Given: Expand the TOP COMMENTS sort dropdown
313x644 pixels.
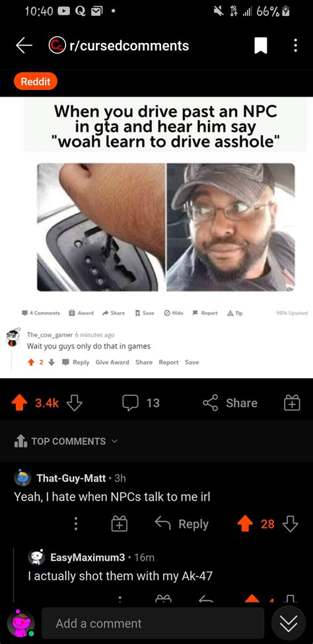Looking at the screenshot, I should coord(65,441).
